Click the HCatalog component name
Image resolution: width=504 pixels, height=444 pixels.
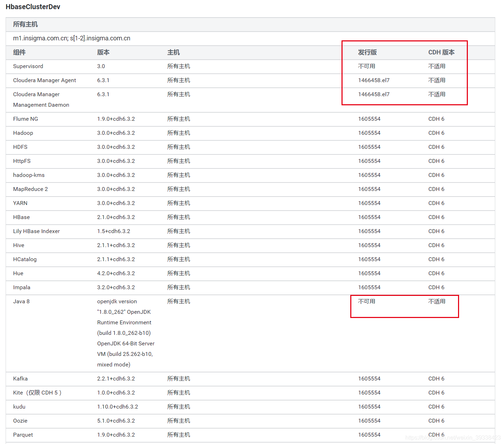pyautogui.click(x=25, y=259)
